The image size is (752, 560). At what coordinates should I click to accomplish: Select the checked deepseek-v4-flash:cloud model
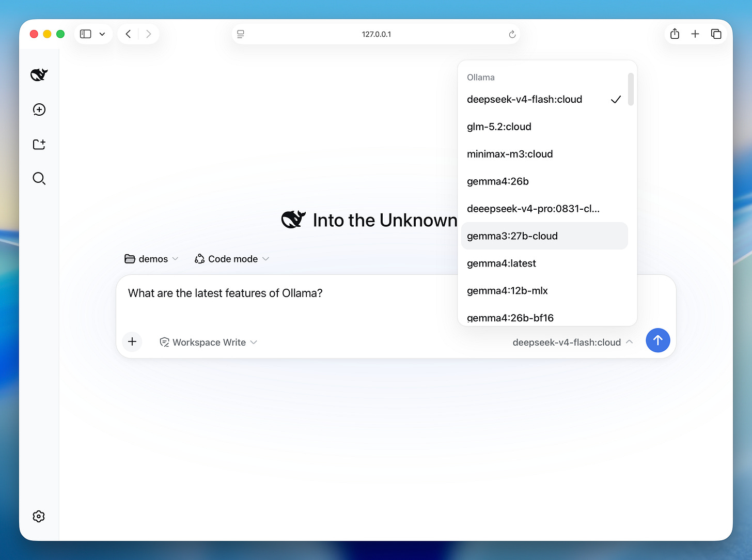pyautogui.click(x=544, y=99)
